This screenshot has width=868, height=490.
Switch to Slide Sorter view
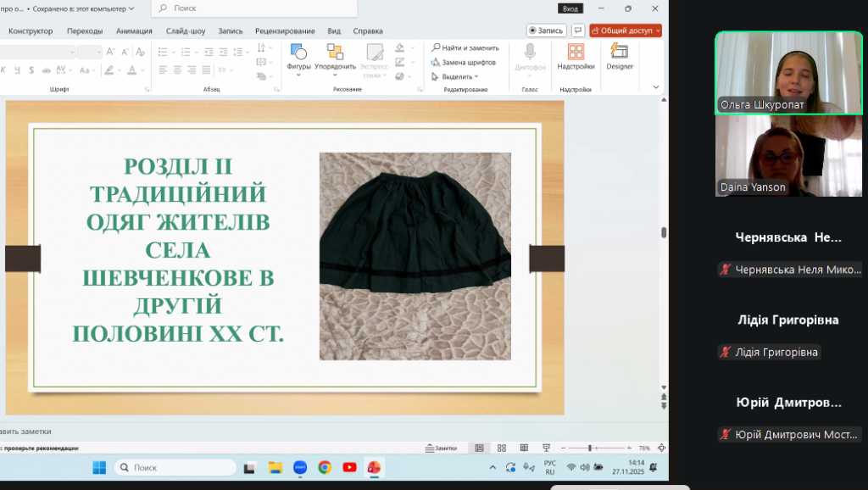point(502,448)
